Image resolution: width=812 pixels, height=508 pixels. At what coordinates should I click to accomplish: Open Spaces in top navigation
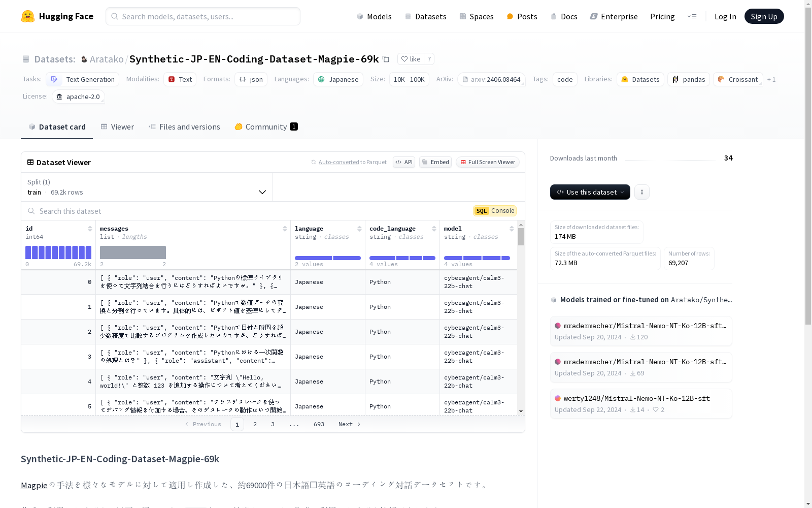[x=476, y=16]
